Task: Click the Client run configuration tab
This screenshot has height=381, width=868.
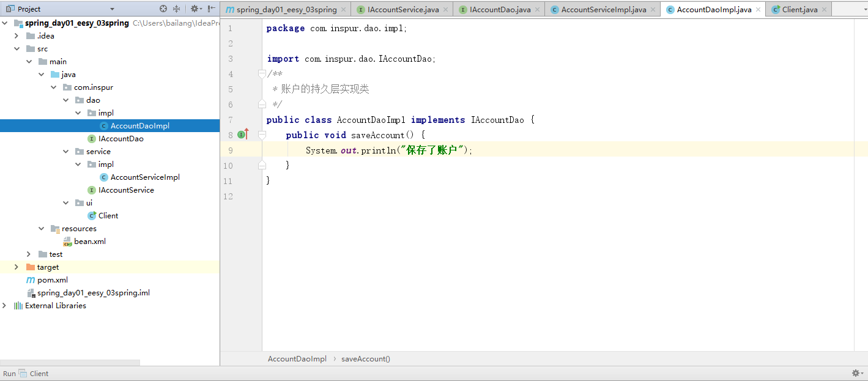Action: coord(34,374)
